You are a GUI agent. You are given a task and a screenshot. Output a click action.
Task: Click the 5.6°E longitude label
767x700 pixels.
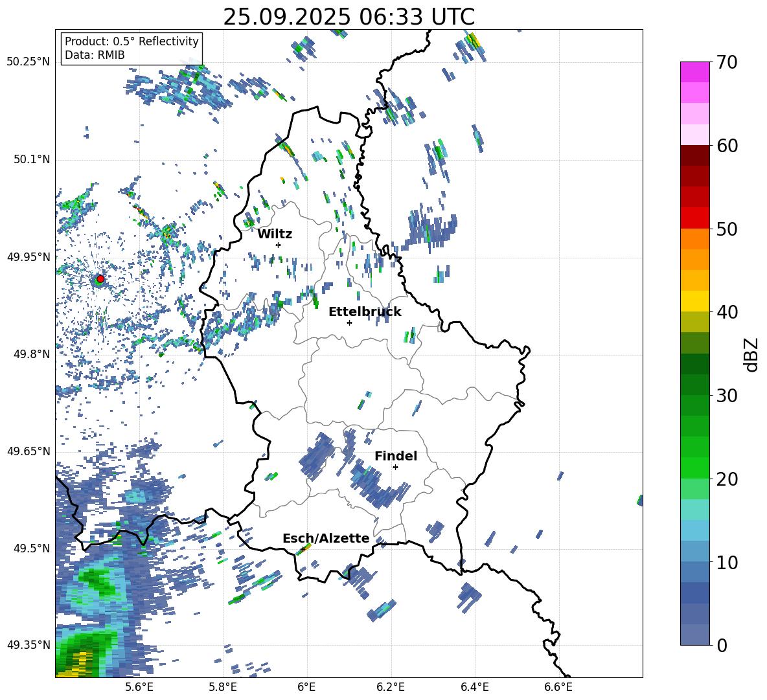tap(139, 687)
